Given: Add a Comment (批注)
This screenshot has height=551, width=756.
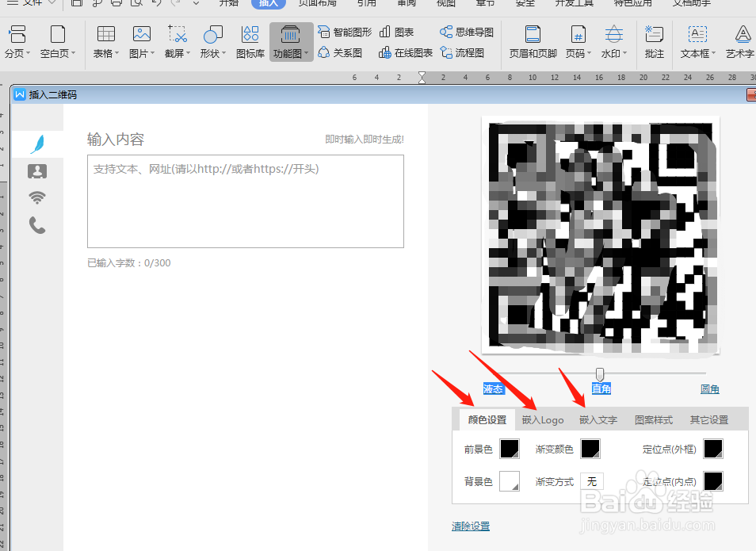Looking at the screenshot, I should [655, 41].
